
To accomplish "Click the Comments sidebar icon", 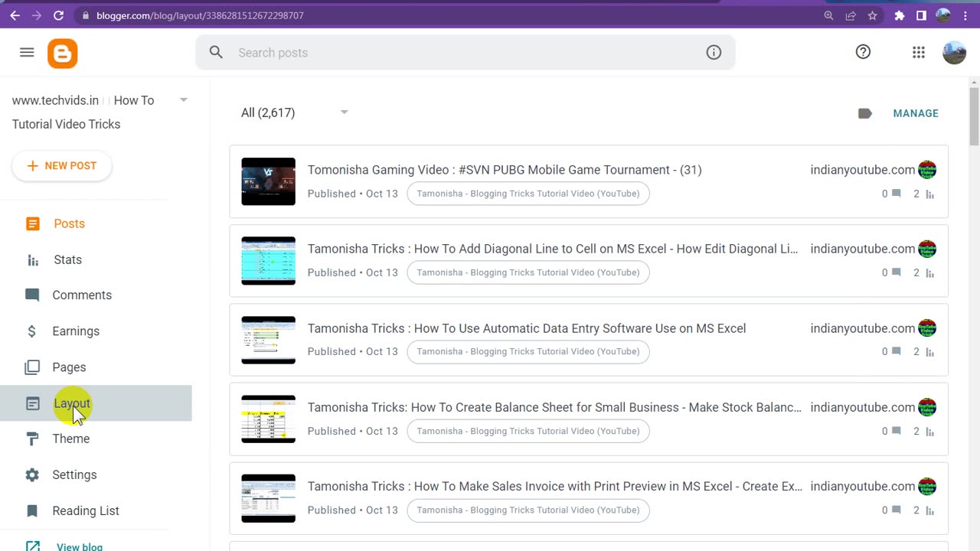I will click(x=32, y=295).
